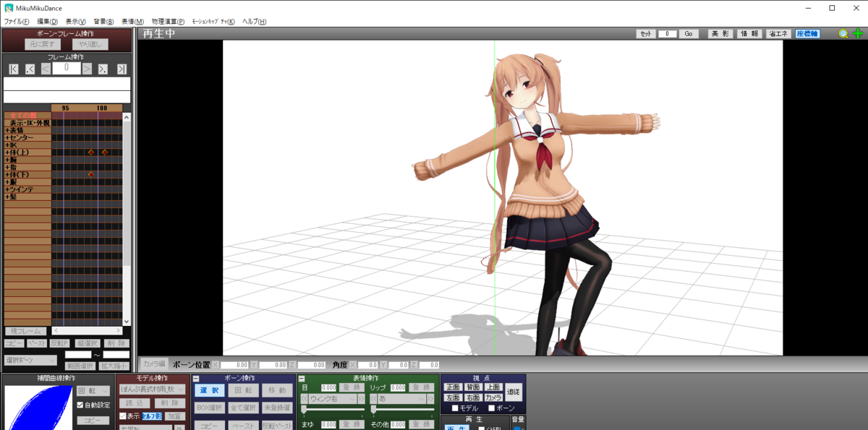
Task: Click the lip morph slider handle
Action: 373,410
